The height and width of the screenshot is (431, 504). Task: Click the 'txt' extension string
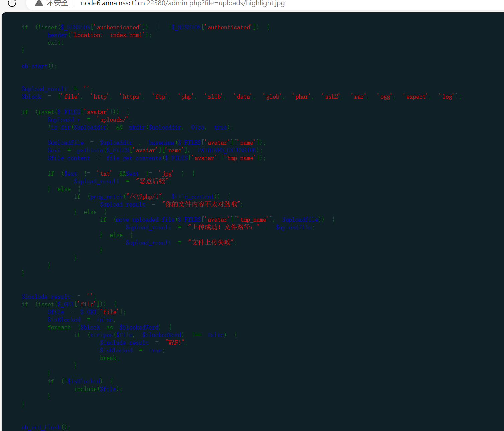point(105,174)
